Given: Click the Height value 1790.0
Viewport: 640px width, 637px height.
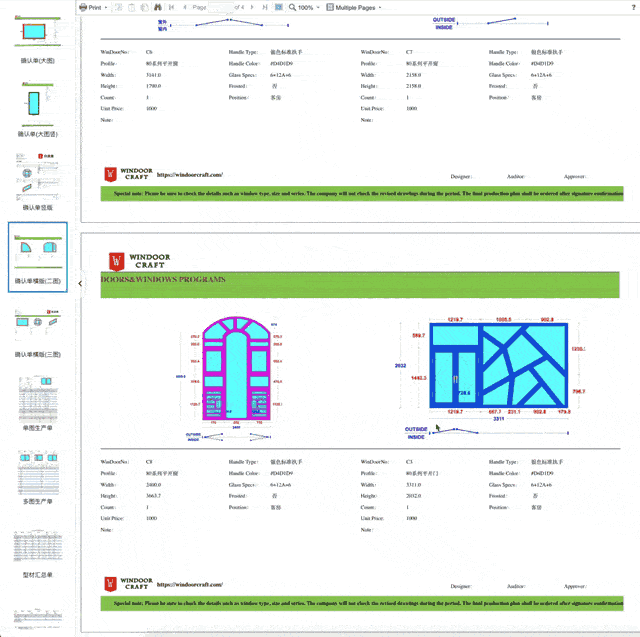Looking at the screenshot, I should [154, 86].
